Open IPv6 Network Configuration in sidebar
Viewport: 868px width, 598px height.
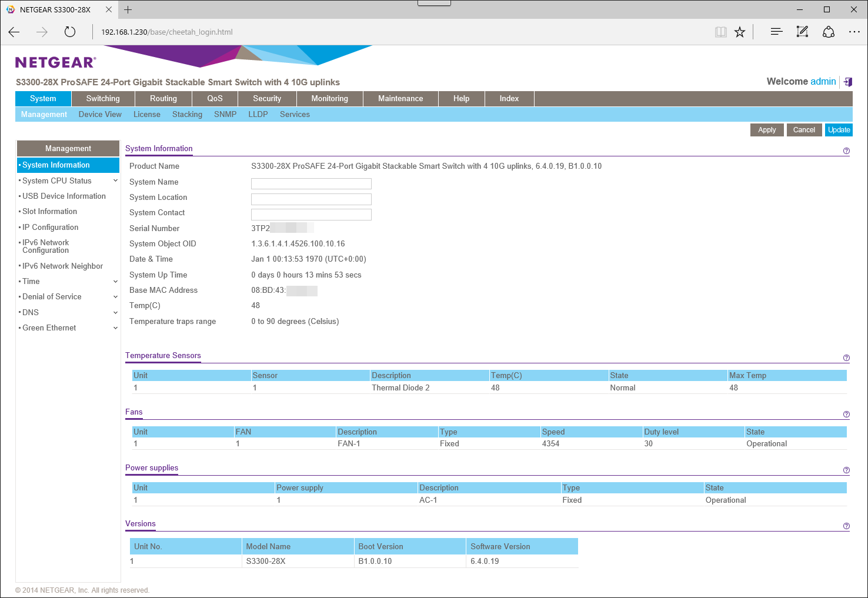[x=46, y=246]
